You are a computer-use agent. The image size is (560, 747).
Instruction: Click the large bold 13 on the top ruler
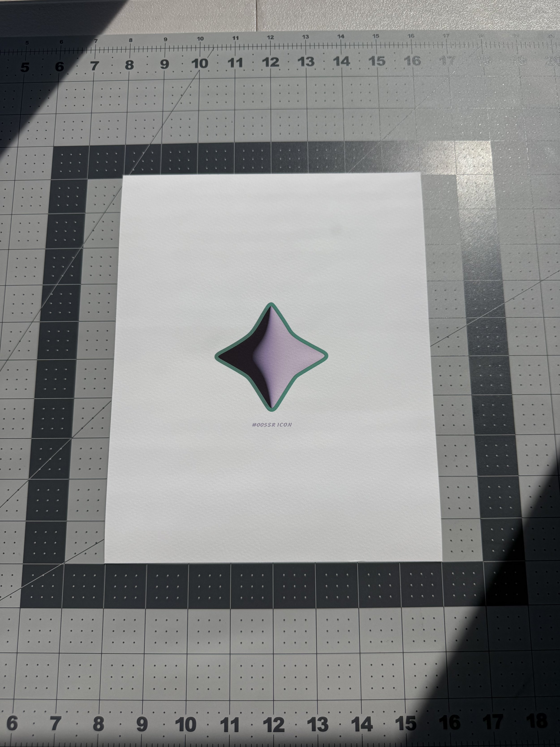pyautogui.click(x=306, y=62)
